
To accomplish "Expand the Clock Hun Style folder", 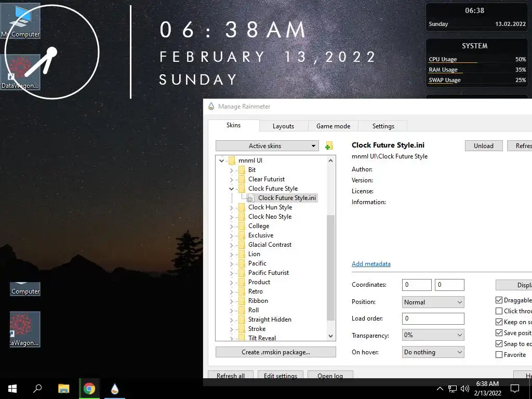I will click(x=231, y=208).
